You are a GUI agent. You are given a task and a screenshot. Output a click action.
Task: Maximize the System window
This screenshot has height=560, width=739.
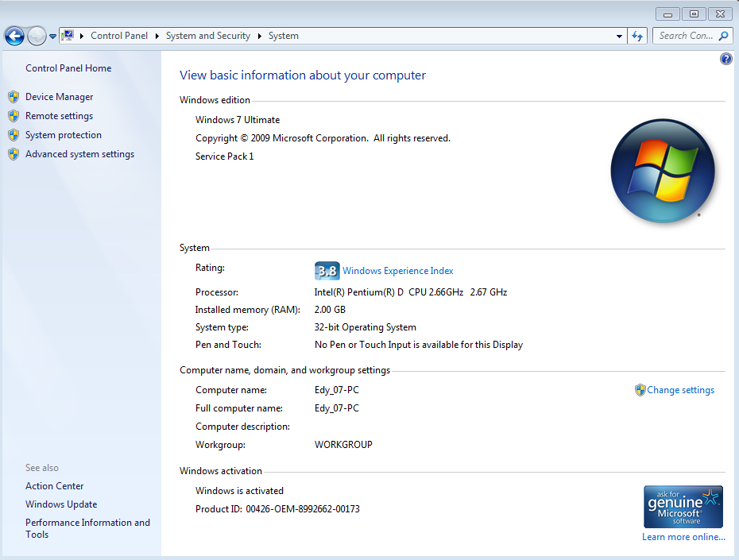tap(694, 14)
